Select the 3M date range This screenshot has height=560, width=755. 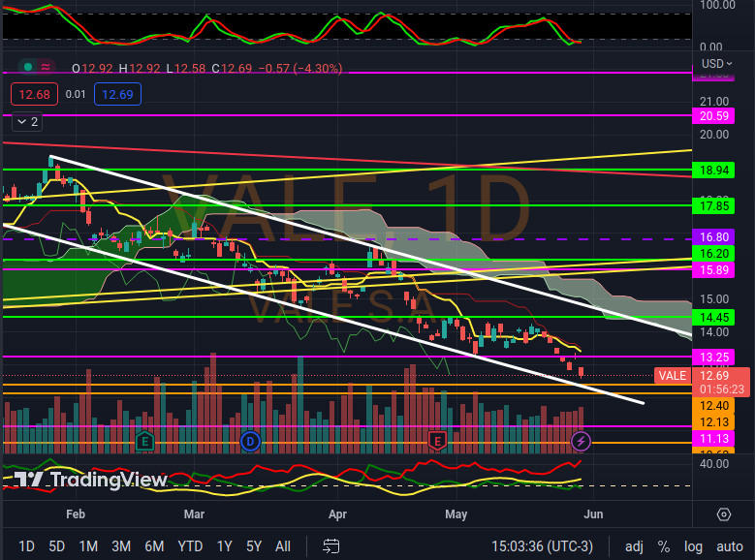(121, 546)
